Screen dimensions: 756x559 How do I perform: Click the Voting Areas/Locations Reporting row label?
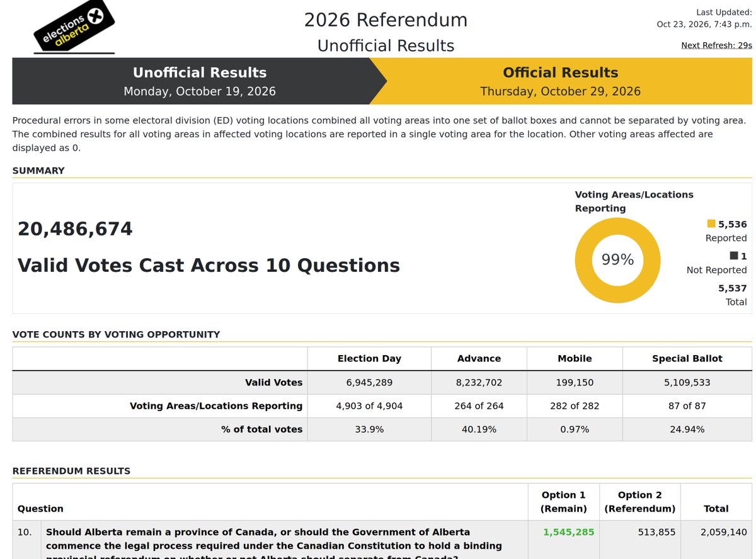point(216,406)
